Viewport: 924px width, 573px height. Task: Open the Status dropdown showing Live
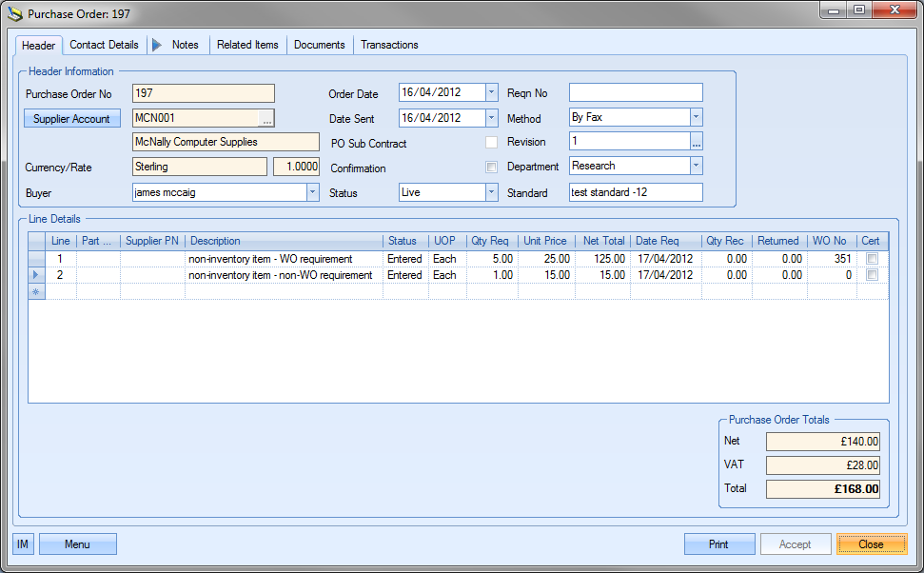click(491, 192)
